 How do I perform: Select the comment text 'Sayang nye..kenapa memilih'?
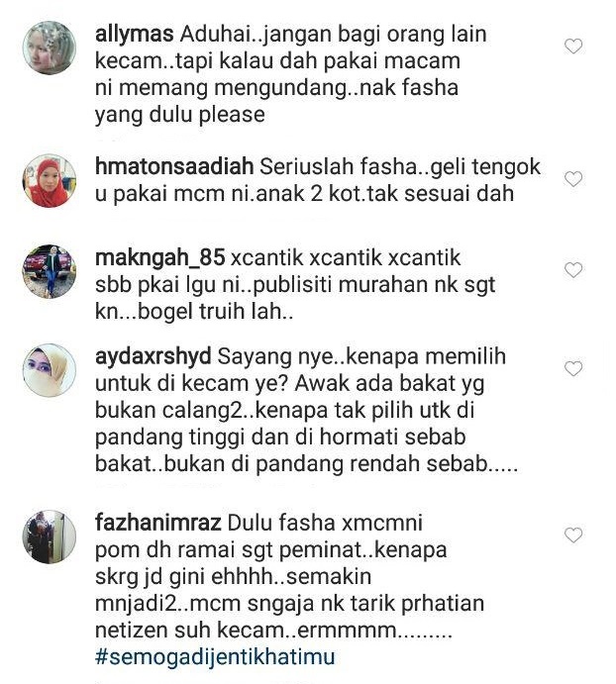(361, 357)
